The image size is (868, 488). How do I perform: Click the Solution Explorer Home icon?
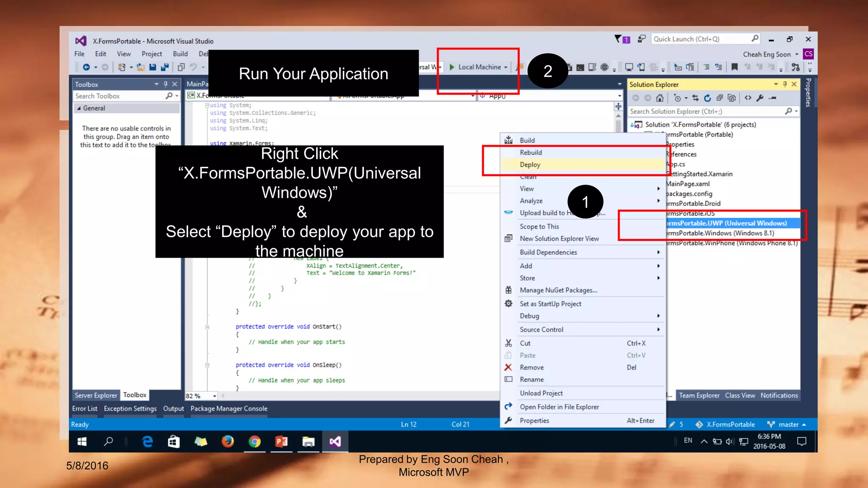[659, 98]
